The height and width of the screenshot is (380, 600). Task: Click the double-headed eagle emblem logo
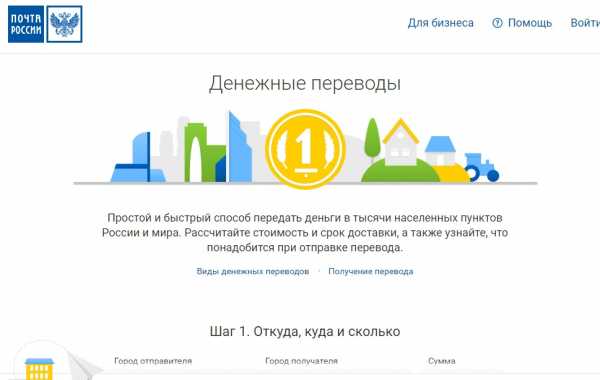pos(65,24)
